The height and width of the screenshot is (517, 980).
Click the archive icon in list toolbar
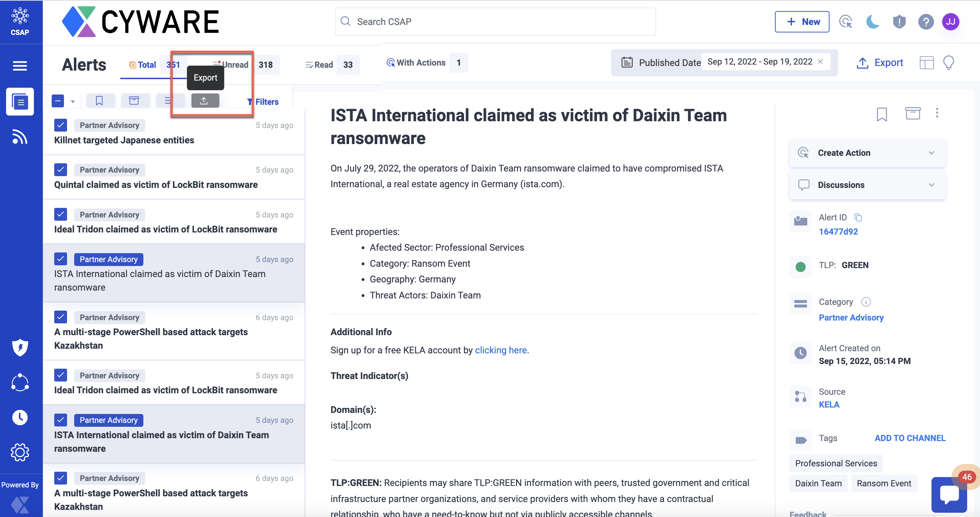click(x=134, y=101)
